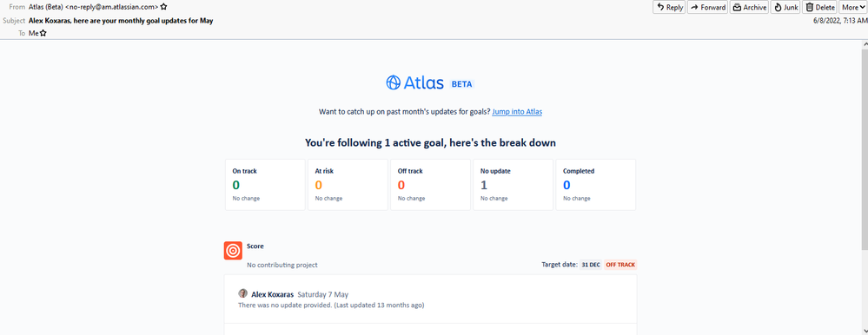
Task: Click the 'Saturday 7 May' date
Action: pyautogui.click(x=322, y=294)
